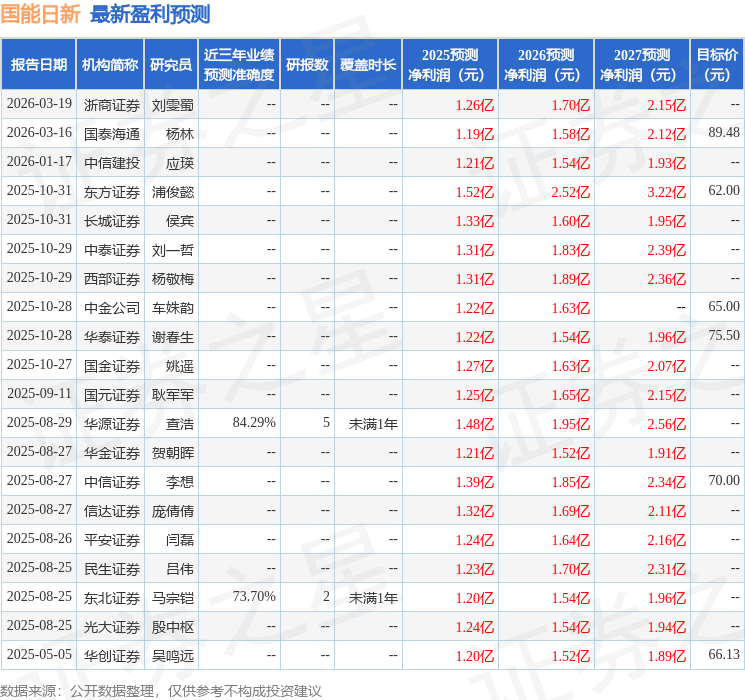
Task: Open the 国泰海通 institution entry
Action: pos(111,134)
